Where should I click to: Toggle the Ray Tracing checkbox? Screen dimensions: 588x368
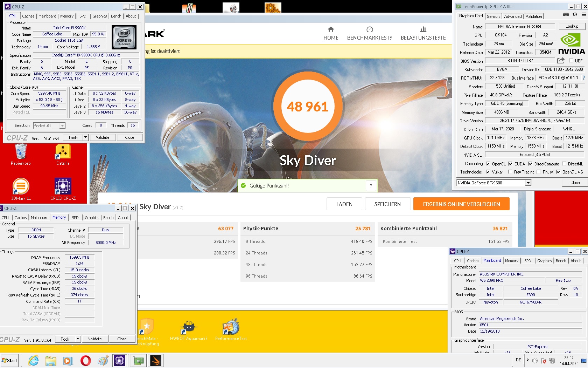click(x=510, y=172)
